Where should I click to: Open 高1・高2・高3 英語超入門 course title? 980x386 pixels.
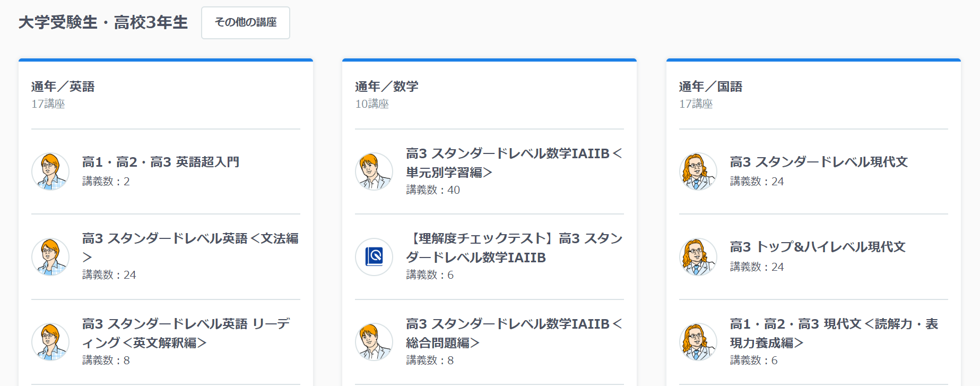[161, 162]
